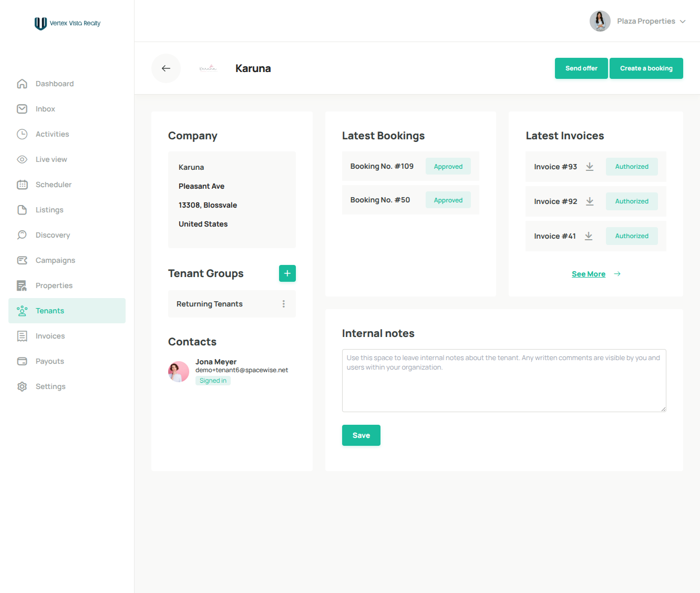Open the Properties menu item

(x=67, y=285)
